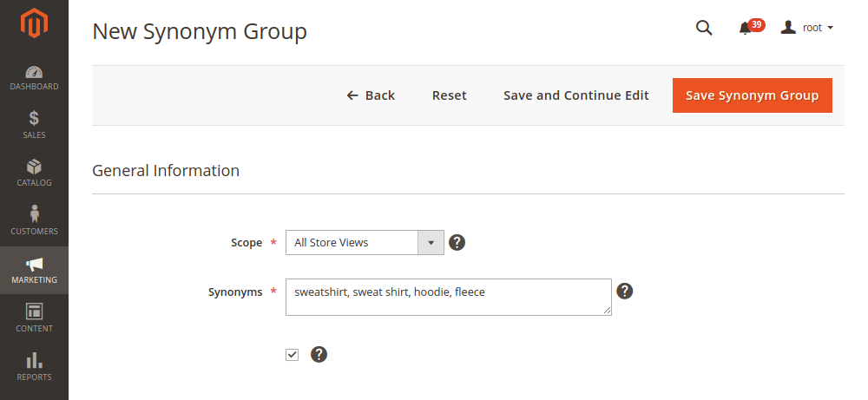Click the Reset button
Image resolution: width=868 pixels, height=400 pixels.
(450, 95)
